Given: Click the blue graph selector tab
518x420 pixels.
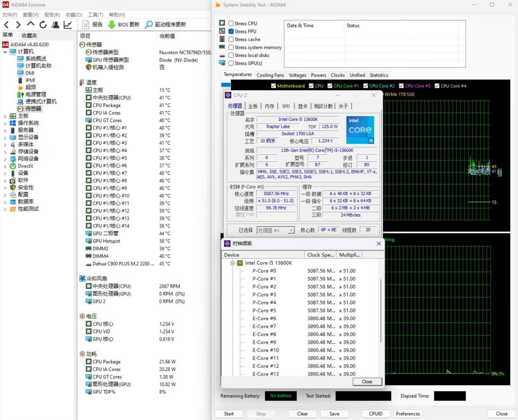Looking at the screenshot, I should (x=225, y=85).
